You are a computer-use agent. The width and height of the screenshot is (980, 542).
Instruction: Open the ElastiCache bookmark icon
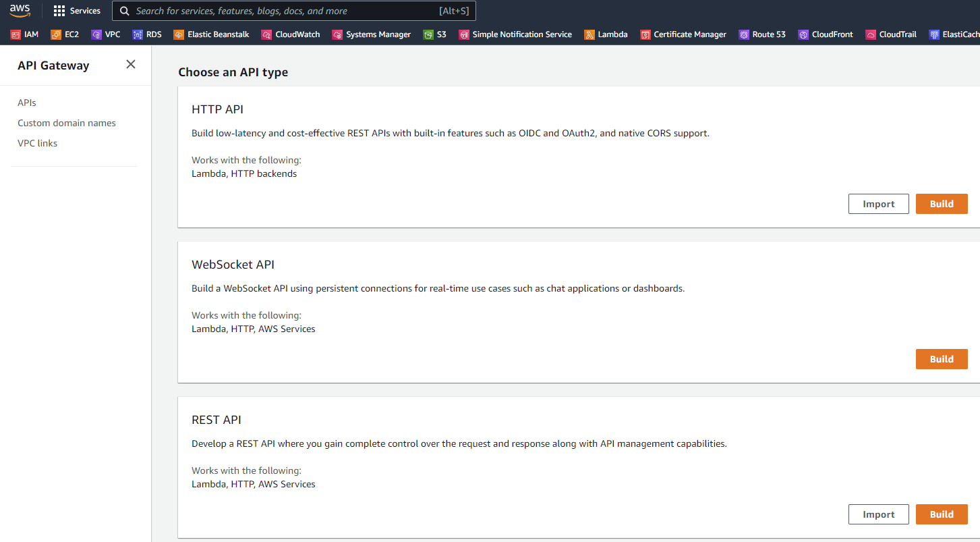(x=934, y=34)
